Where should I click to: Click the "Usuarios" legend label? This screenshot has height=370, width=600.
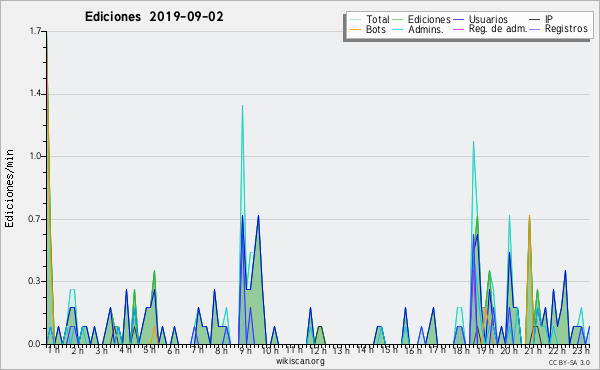(x=488, y=19)
